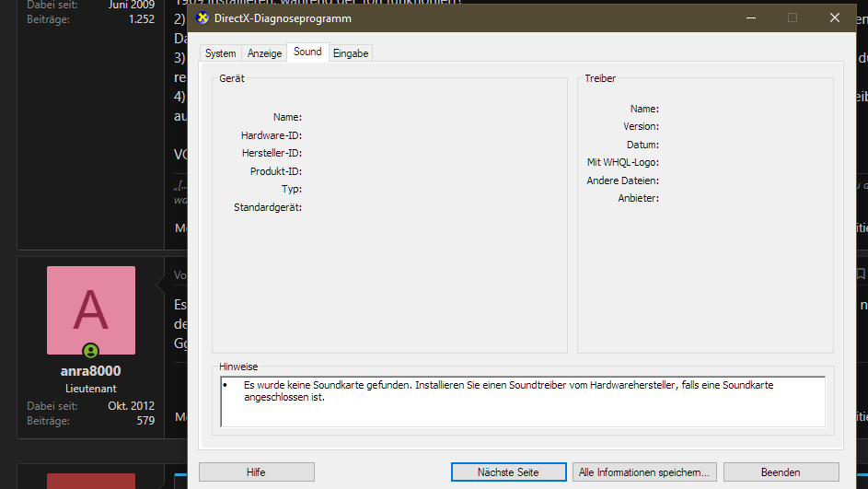The height and width of the screenshot is (489, 868).
Task: Go to the Eingabe tab
Action: point(351,53)
